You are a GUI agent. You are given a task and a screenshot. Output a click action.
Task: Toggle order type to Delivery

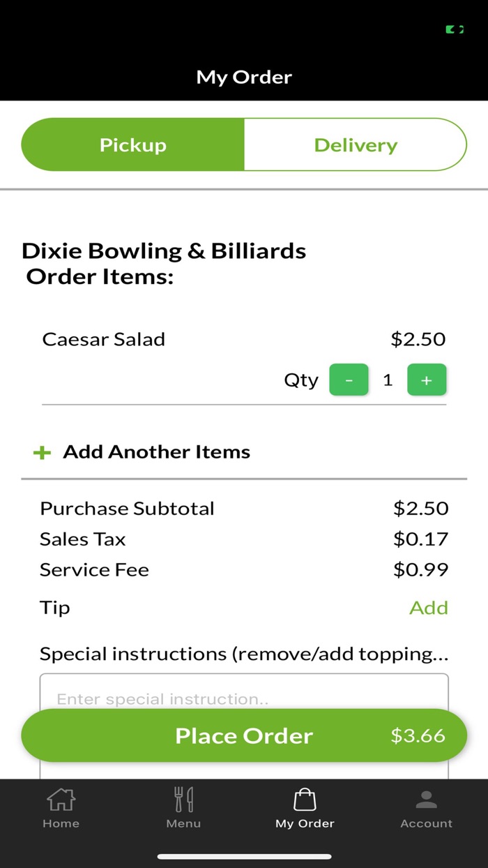tap(356, 144)
